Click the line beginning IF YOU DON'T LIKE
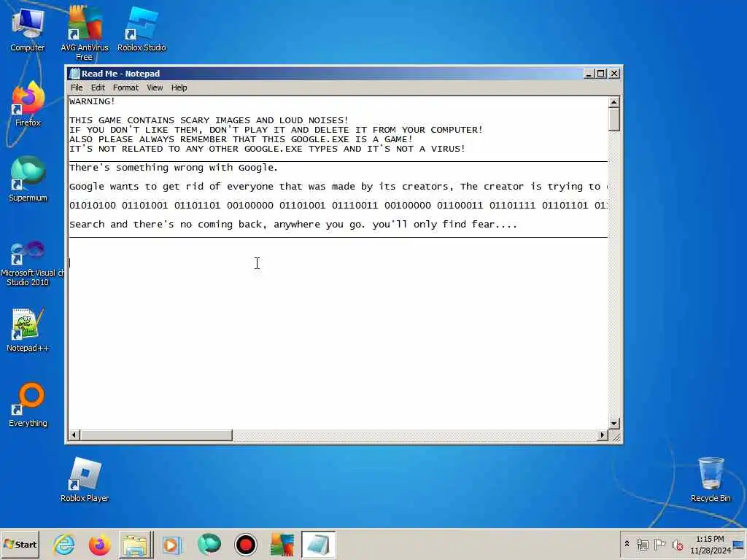The image size is (747, 560). tap(276, 130)
